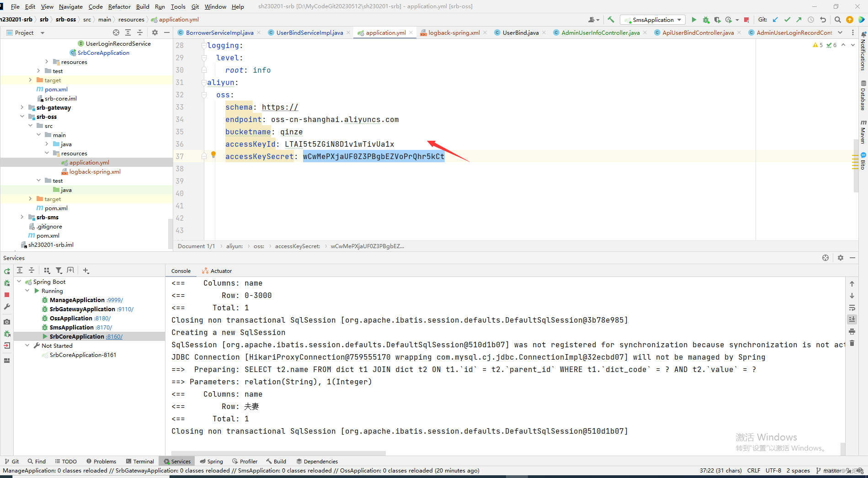Stop running processes with the top toolbar red square
The width and height of the screenshot is (868, 478).
(x=746, y=20)
